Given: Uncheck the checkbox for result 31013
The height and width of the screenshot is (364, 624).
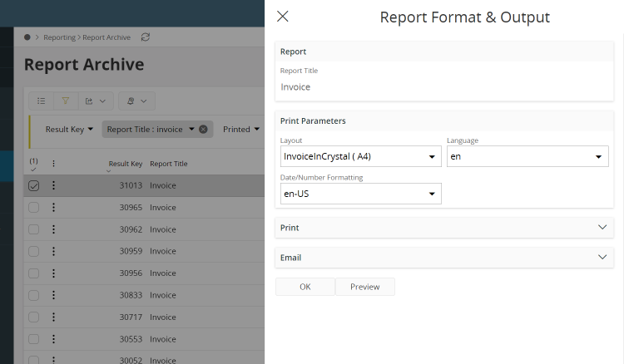Looking at the screenshot, I should [x=33, y=186].
